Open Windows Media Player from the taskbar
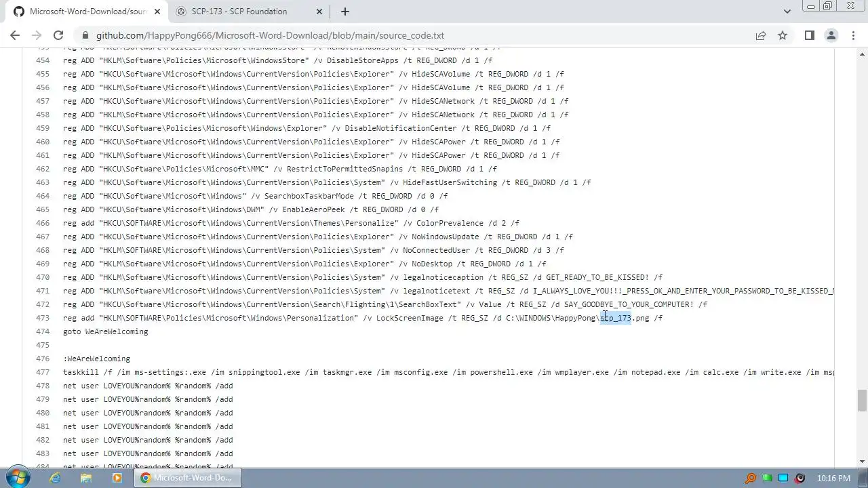Viewport: 868px width, 488px height. click(117, 478)
